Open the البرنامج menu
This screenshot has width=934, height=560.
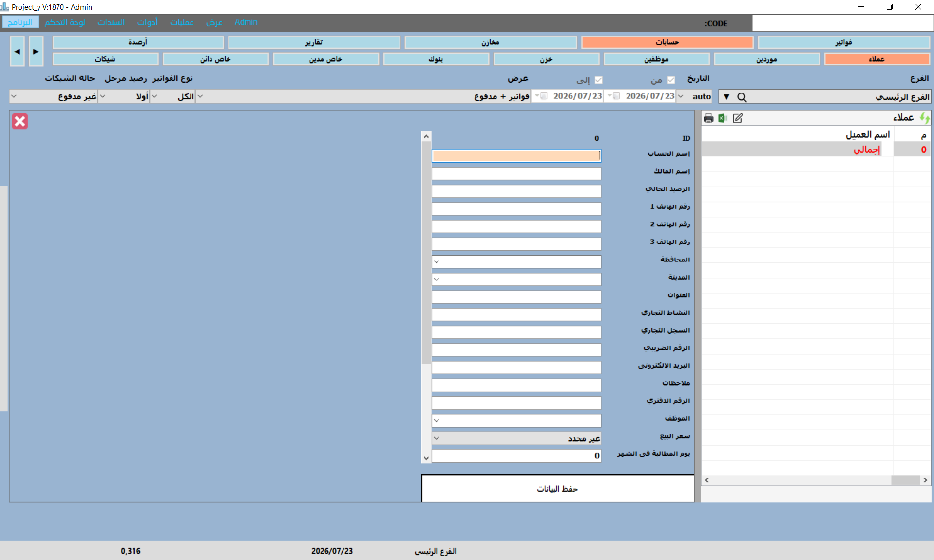tap(20, 22)
